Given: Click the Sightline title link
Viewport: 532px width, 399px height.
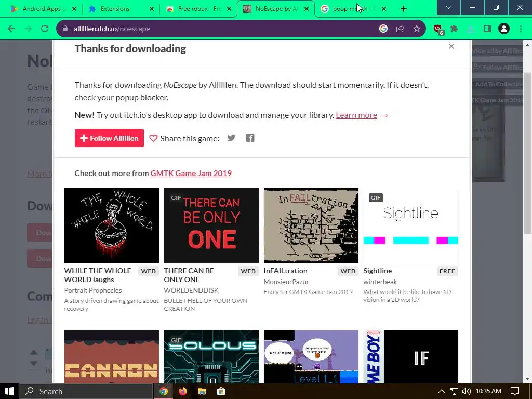Looking at the screenshot, I should point(378,271).
